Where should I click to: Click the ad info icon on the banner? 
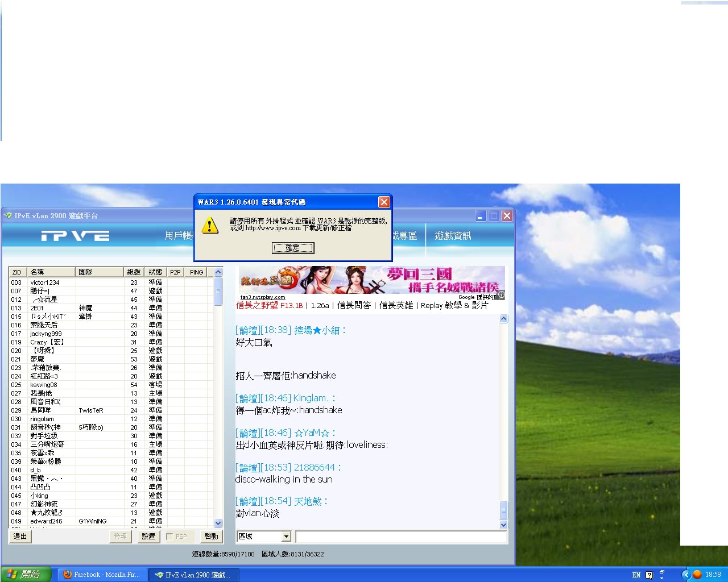pyautogui.click(x=501, y=295)
